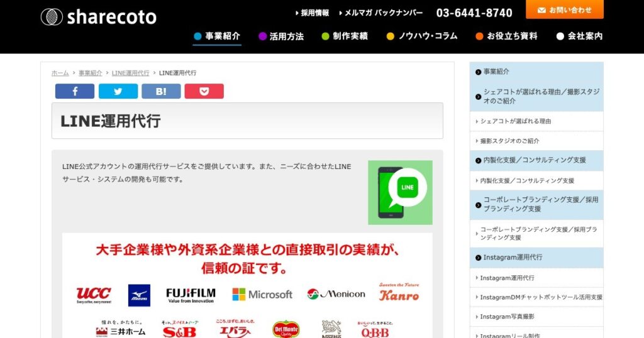The width and height of the screenshot is (644, 338).
Task: Click the Microsoft logo
Action: click(x=262, y=294)
